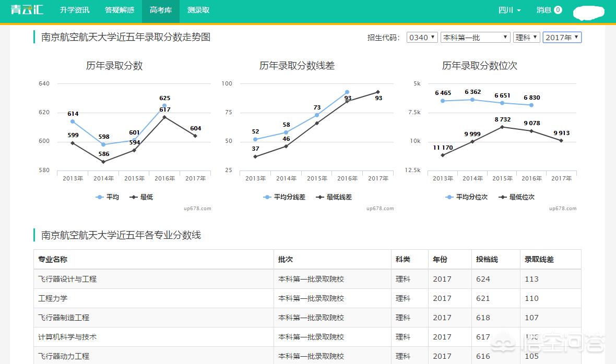Toggle the 最低位次 legend series

[x=517, y=197]
